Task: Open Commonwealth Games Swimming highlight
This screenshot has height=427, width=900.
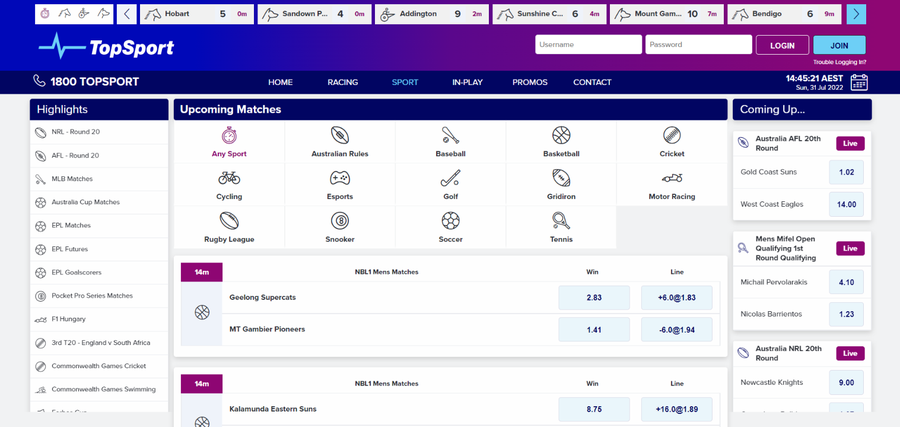Action: pos(99,389)
